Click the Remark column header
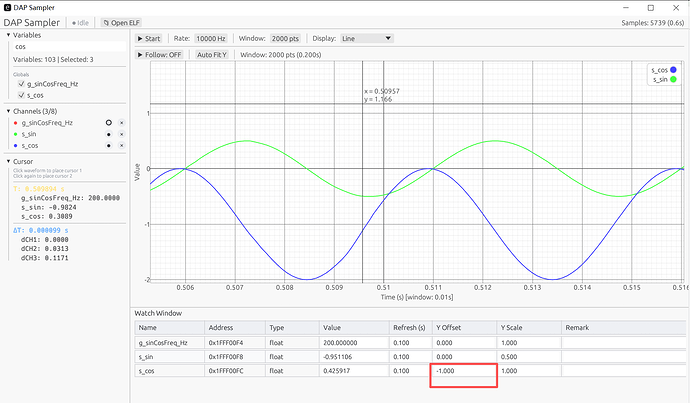This screenshot has height=403, width=690. 624,327
